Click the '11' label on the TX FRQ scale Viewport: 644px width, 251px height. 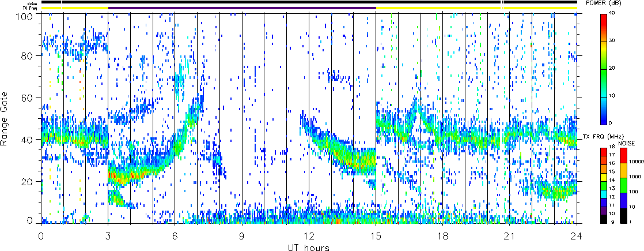pyautogui.click(x=612, y=205)
